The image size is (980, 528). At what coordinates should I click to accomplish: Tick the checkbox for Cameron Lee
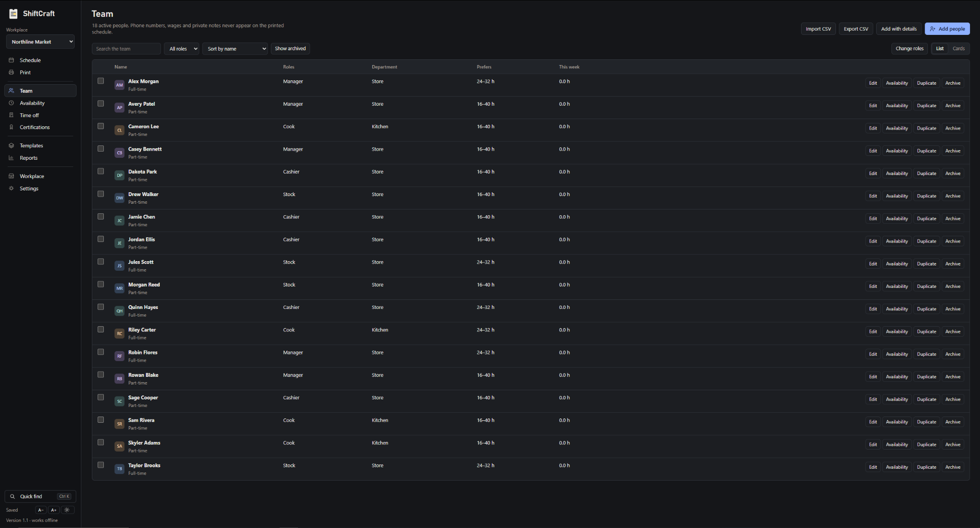pos(100,126)
